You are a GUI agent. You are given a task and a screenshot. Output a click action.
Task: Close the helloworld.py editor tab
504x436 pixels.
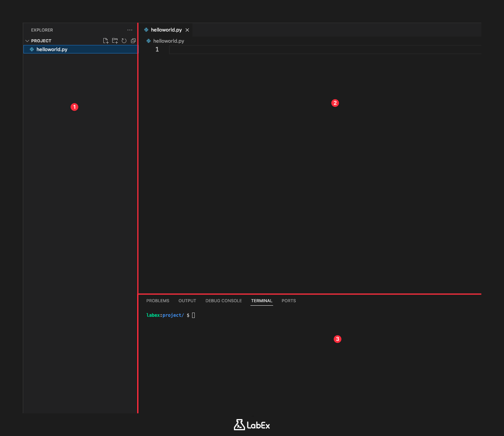[187, 30]
